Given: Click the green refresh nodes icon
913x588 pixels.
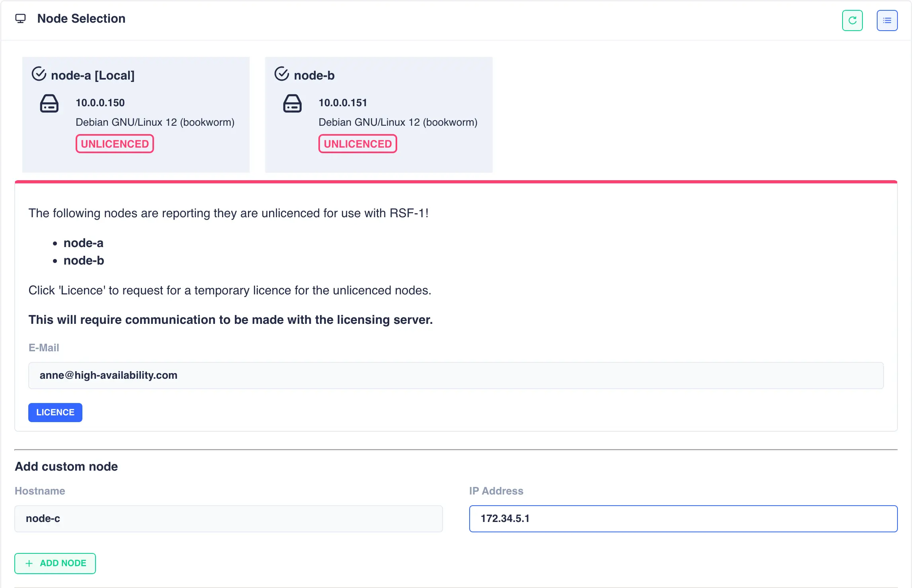Looking at the screenshot, I should 852,20.
